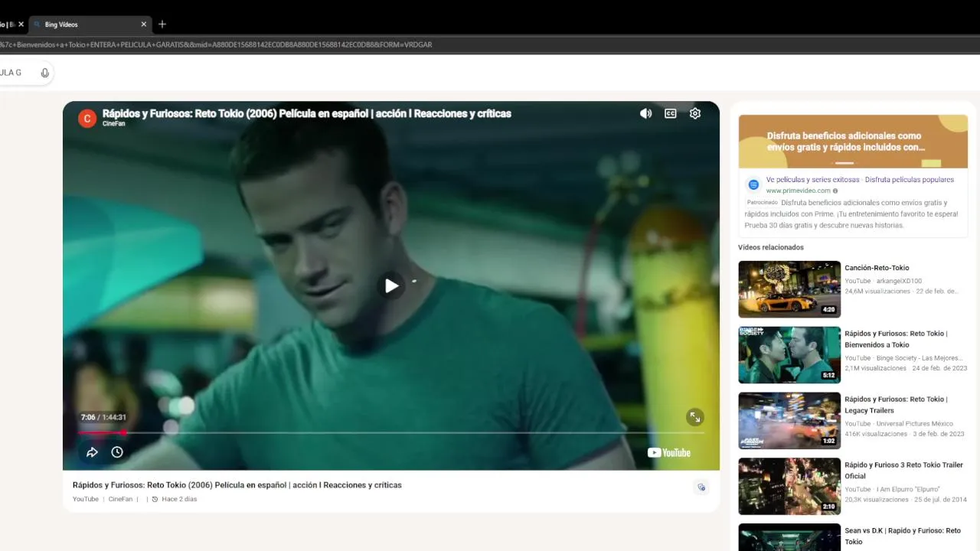
Task: Click 'Ve películas y series exitosas' ad link
Action: pyautogui.click(x=812, y=180)
